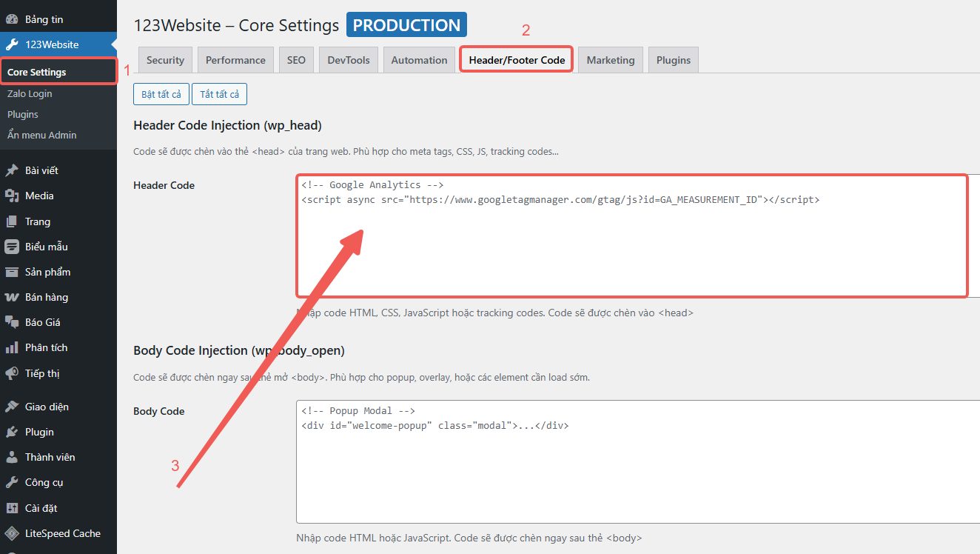Open Zalo Login submenu link
This screenshot has height=554, width=980.
coord(30,93)
